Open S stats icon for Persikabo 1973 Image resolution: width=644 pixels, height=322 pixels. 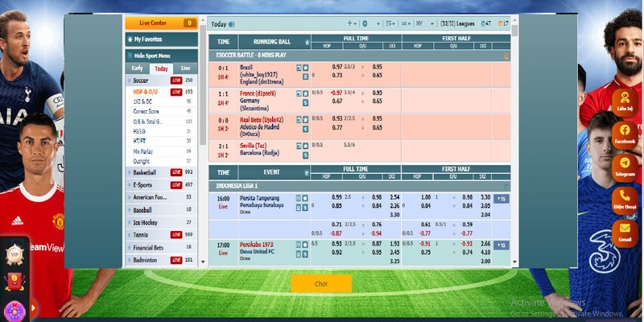pos(305,254)
